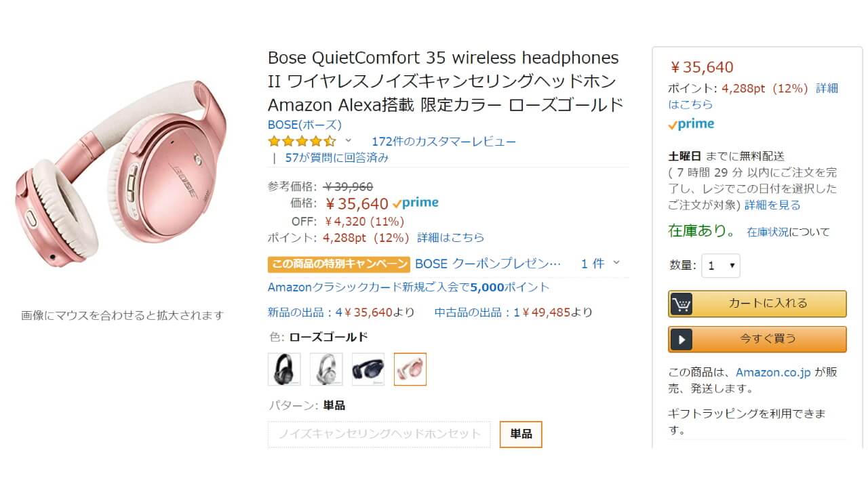Image resolution: width=868 pixels, height=488 pixels.
Task: Click the Prime logo next to the price
Action: click(416, 202)
